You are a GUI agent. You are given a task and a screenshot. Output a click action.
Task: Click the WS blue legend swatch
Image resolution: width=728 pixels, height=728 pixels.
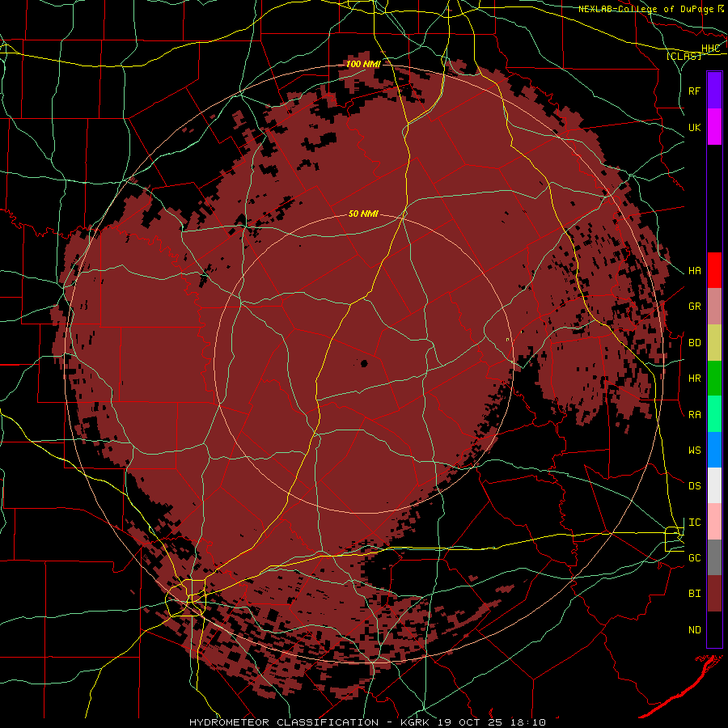tap(714, 450)
